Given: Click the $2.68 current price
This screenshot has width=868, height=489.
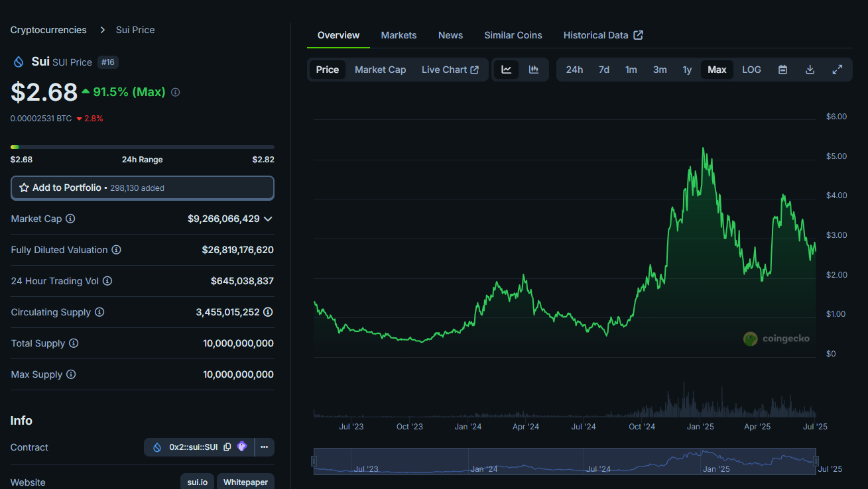Looking at the screenshot, I should (44, 92).
